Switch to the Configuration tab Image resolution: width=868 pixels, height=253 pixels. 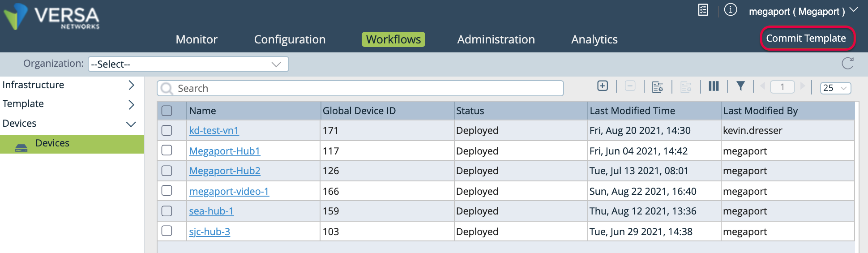pyautogui.click(x=290, y=39)
